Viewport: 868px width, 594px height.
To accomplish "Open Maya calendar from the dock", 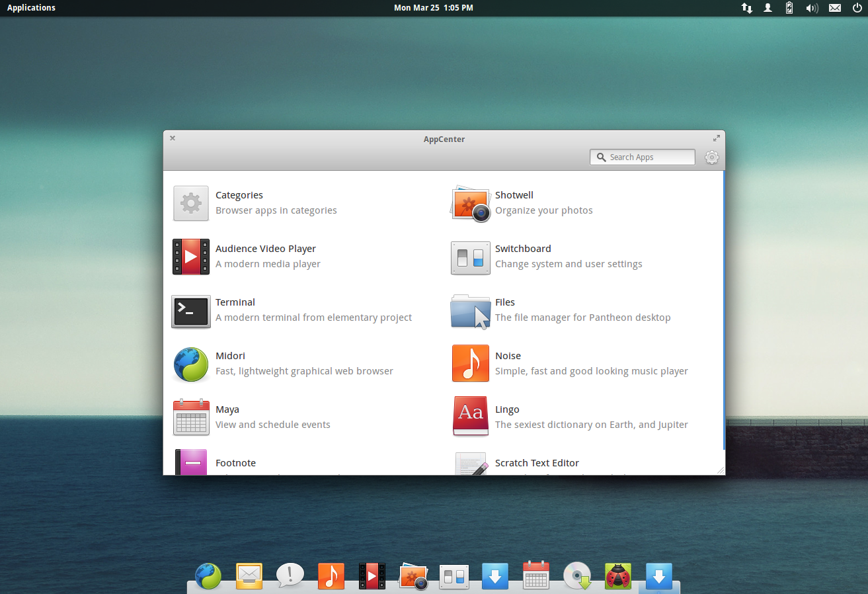I will pyautogui.click(x=536, y=576).
